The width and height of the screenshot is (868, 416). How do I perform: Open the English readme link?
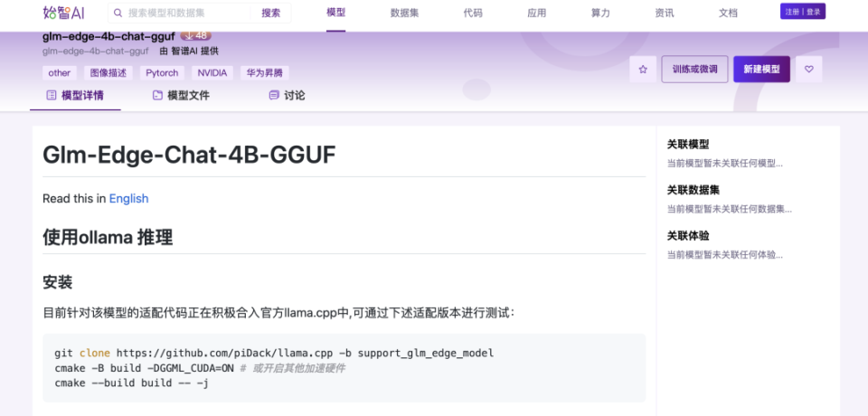point(128,198)
